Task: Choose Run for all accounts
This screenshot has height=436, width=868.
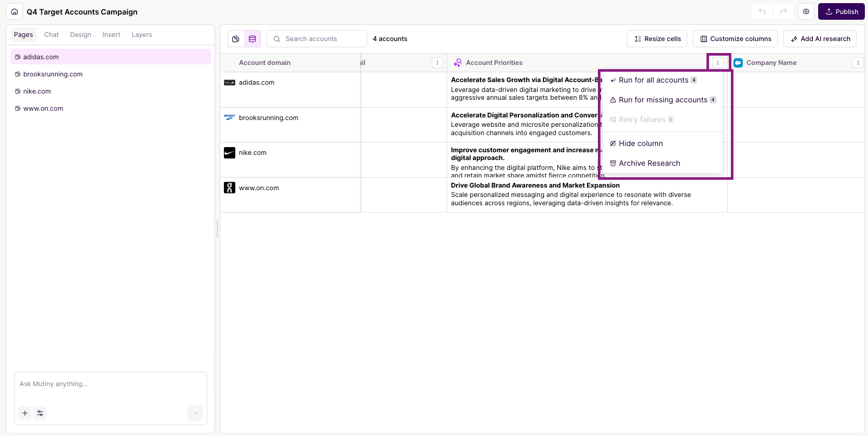Action: (x=662, y=80)
